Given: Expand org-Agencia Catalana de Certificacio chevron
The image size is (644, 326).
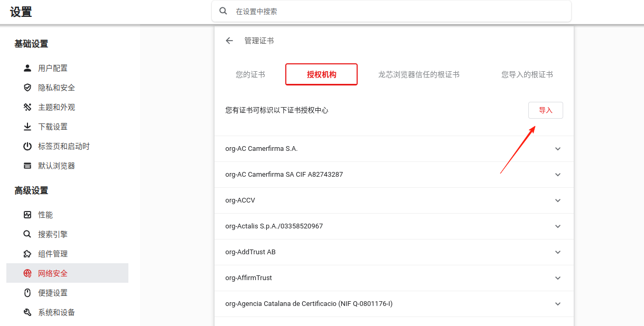Looking at the screenshot, I should click(x=558, y=304).
